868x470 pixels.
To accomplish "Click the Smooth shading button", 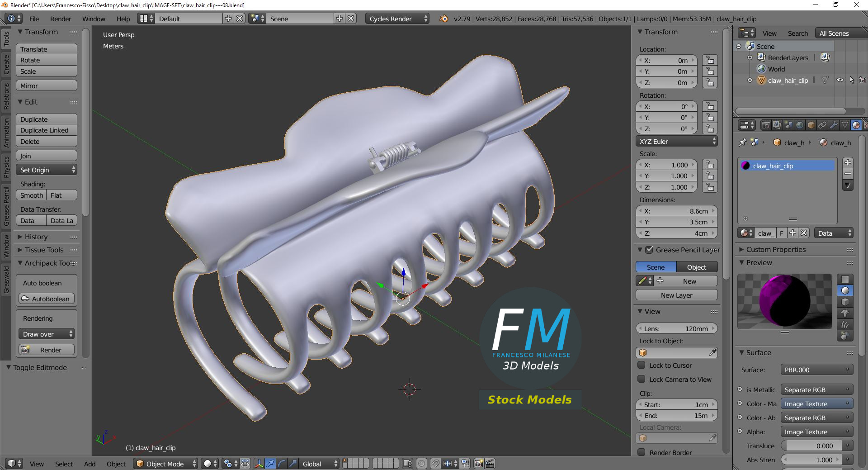I will point(31,195).
